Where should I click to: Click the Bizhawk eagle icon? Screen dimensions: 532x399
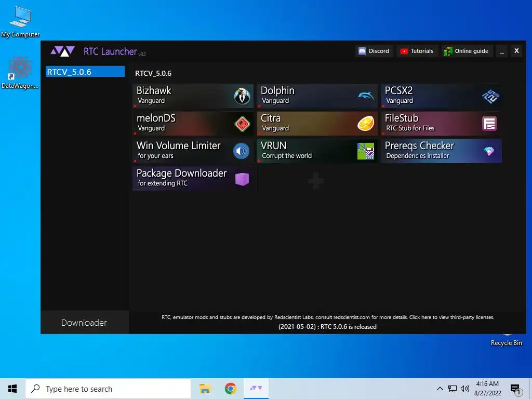coord(242,96)
